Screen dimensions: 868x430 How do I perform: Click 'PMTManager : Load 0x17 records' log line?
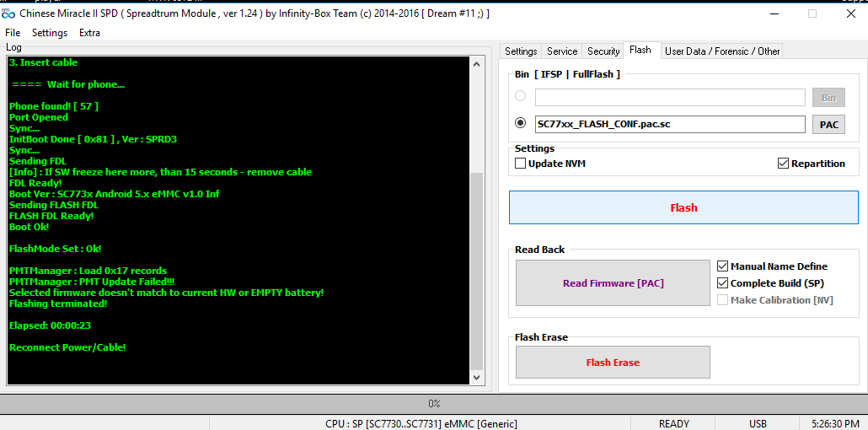pos(88,271)
